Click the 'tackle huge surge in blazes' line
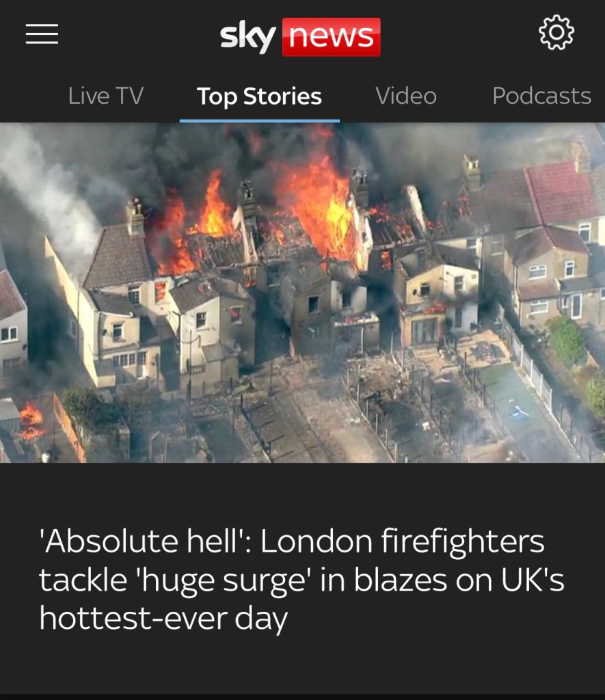 tap(302, 580)
